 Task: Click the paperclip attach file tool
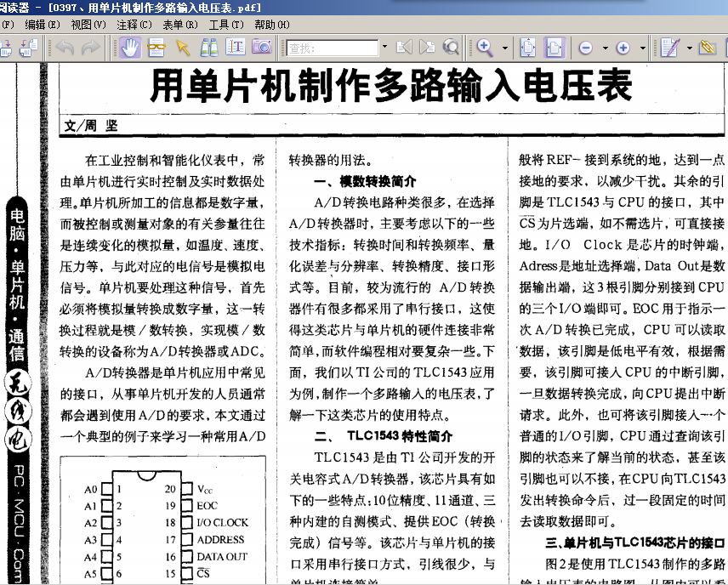[708, 48]
